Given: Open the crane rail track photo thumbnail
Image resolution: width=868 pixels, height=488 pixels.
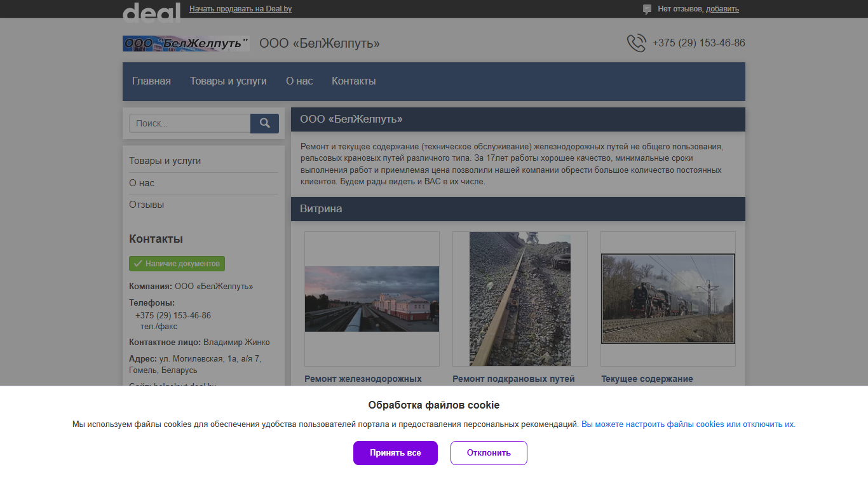Looking at the screenshot, I should coord(520,299).
